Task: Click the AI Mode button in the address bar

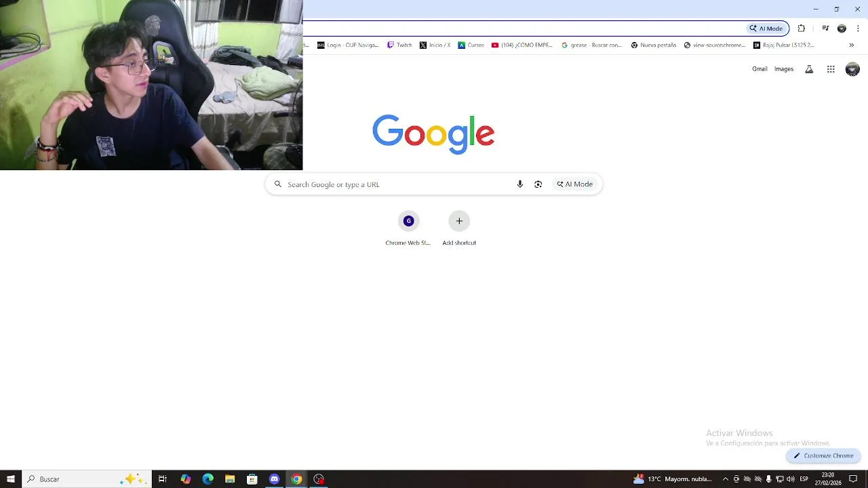Action: pyautogui.click(x=766, y=28)
